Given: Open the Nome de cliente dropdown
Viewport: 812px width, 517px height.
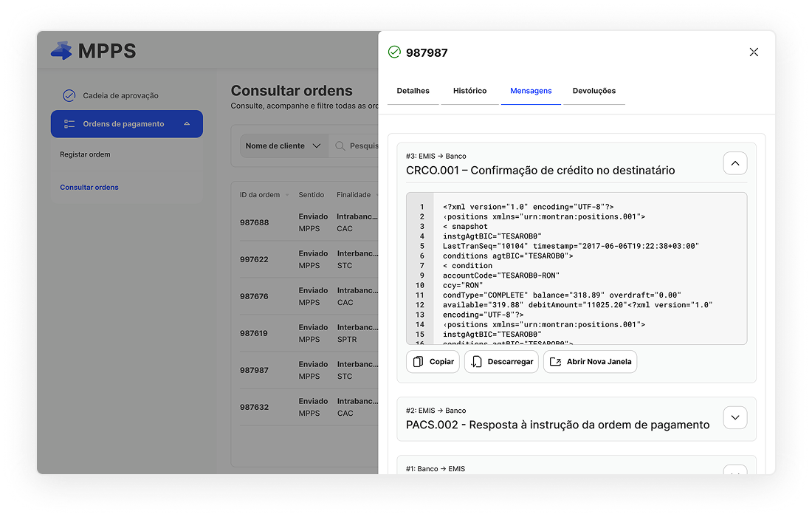Looking at the screenshot, I should [283, 146].
